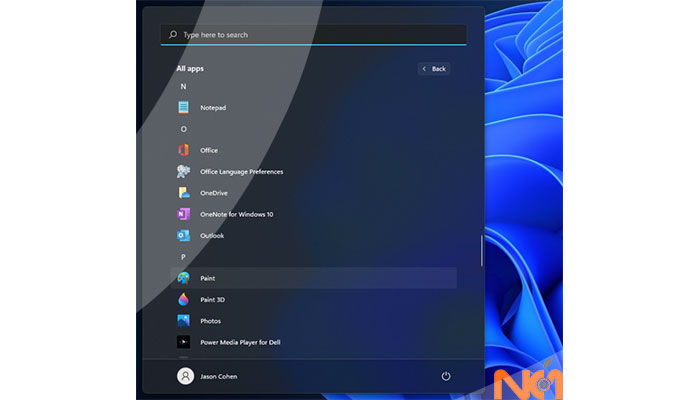Viewport: 700px width, 400px height.
Task: Open Office Language Preferences icon
Action: [x=183, y=171]
